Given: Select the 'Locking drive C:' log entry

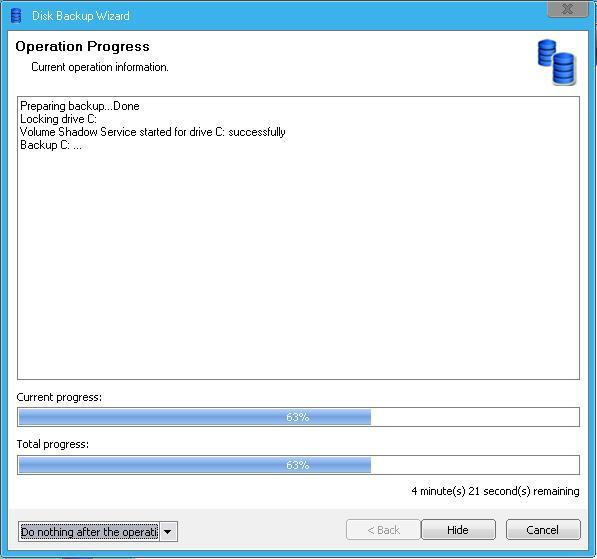Looking at the screenshot, I should 59,119.
